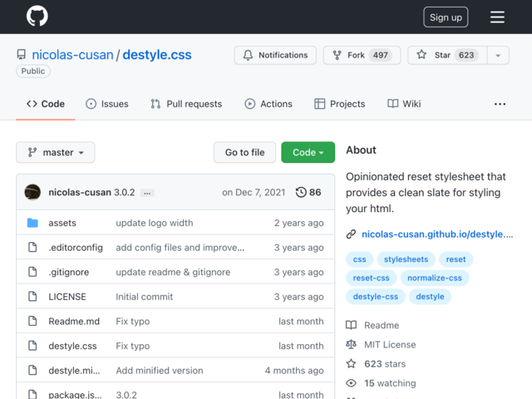Click the Notifications bell button

coord(275,55)
